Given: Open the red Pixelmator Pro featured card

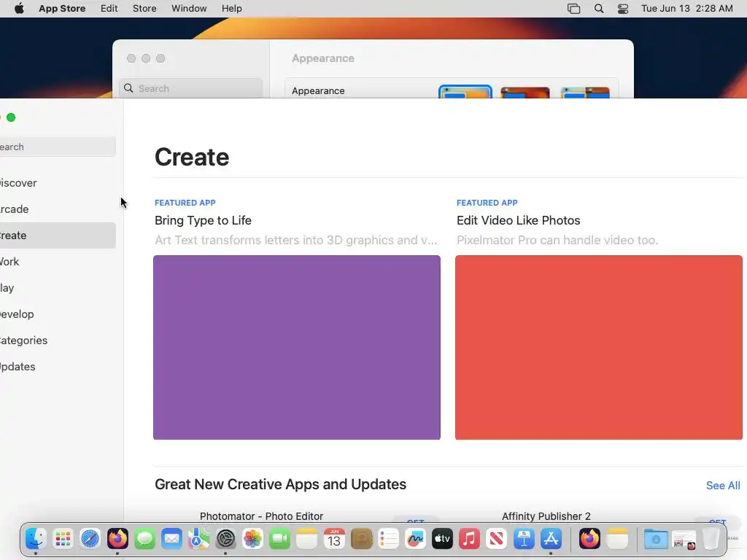Looking at the screenshot, I should (599, 347).
